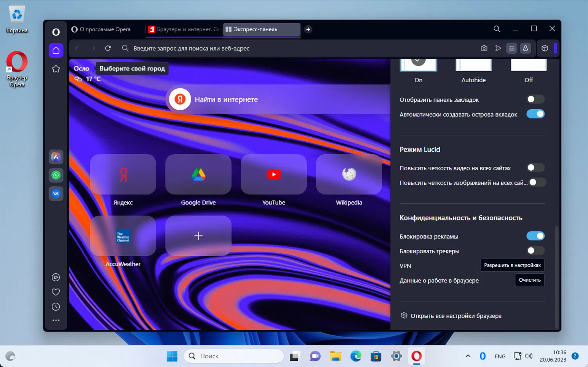
Task: Open Opera browser from the taskbar
Action: (x=416, y=356)
